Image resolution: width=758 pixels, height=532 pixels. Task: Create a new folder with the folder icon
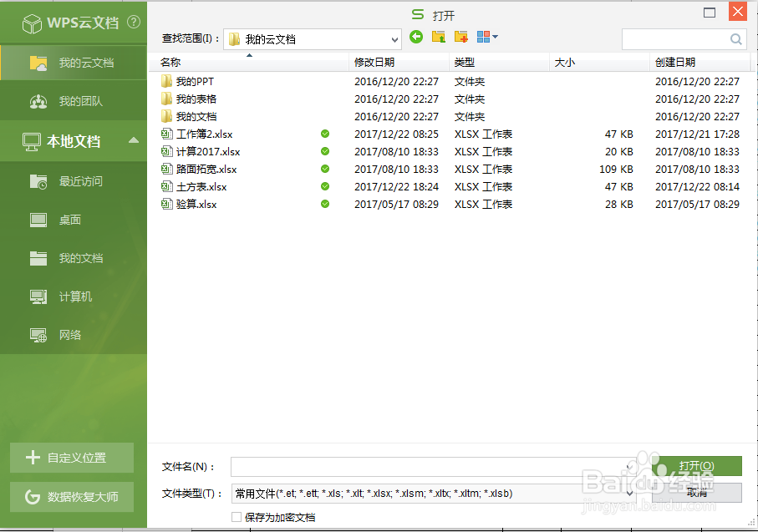coord(460,38)
